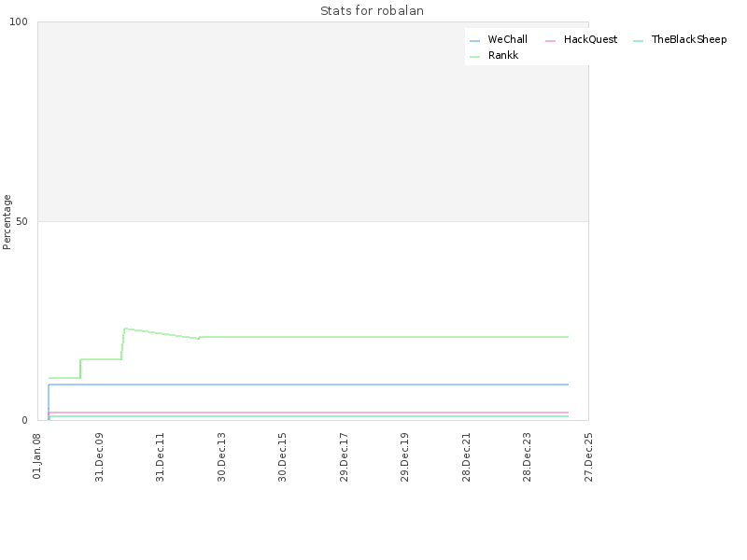
Task: Click the Percentage y-axis label
Action: (x=7, y=222)
